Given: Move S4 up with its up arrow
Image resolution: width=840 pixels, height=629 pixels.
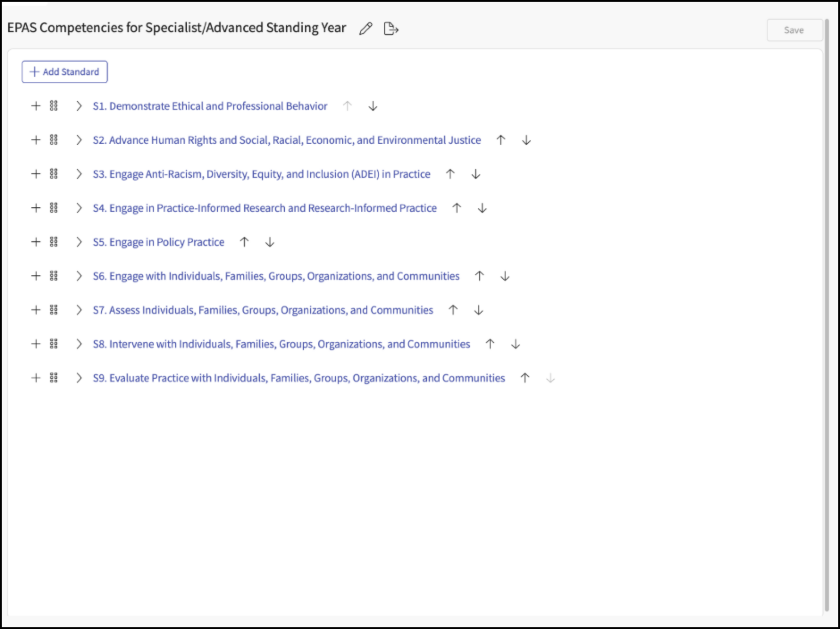Looking at the screenshot, I should (x=457, y=208).
